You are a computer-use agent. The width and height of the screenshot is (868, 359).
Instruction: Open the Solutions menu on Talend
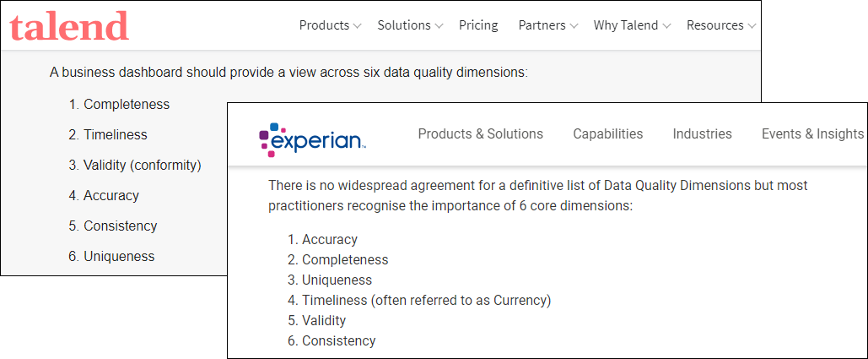click(x=404, y=25)
